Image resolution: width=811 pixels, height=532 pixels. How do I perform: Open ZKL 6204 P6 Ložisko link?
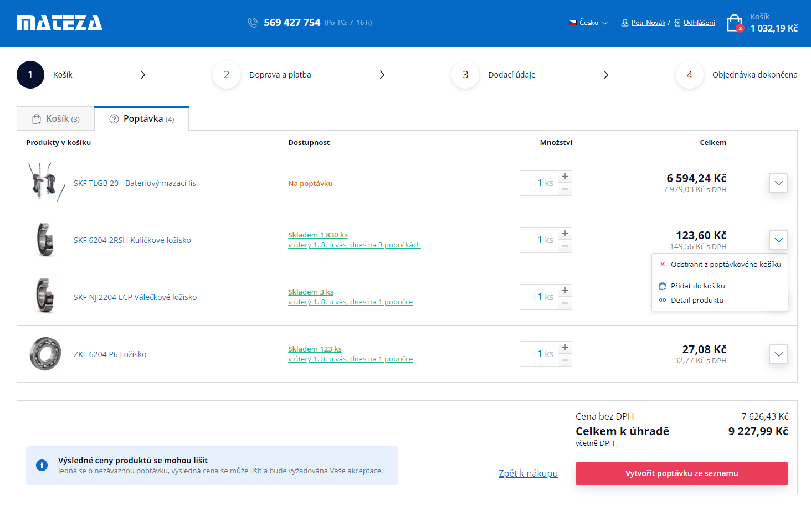point(110,354)
